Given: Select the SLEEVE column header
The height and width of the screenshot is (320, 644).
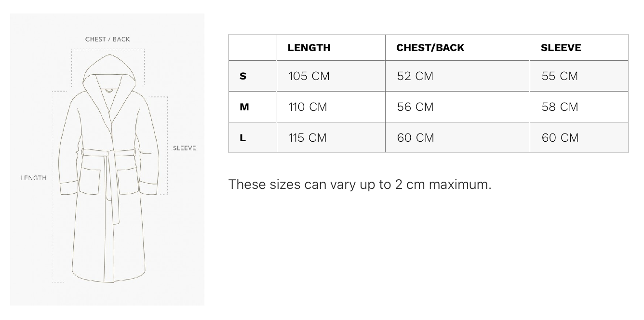Looking at the screenshot, I should pos(579,47).
